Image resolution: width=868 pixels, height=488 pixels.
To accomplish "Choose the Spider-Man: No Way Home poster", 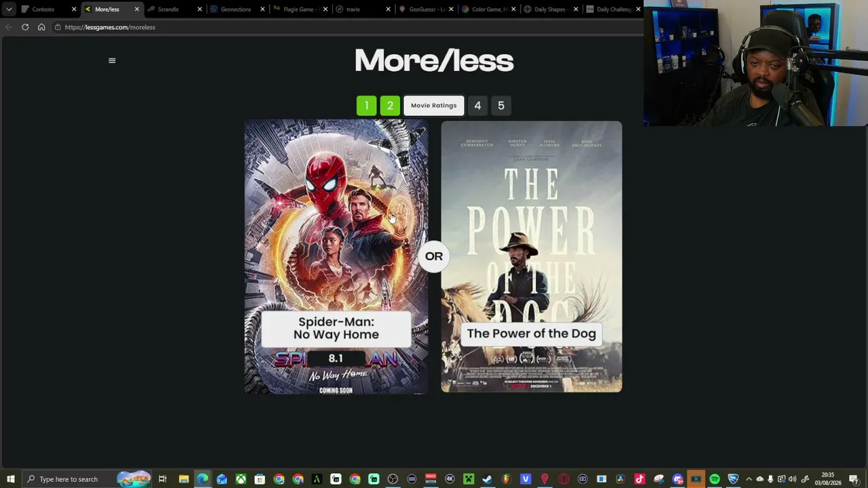I will (x=336, y=257).
